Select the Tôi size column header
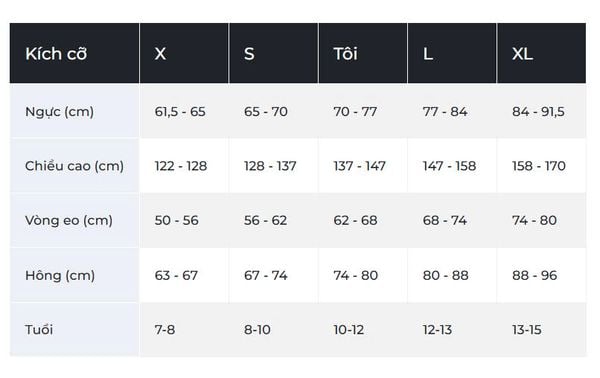 click(x=363, y=53)
